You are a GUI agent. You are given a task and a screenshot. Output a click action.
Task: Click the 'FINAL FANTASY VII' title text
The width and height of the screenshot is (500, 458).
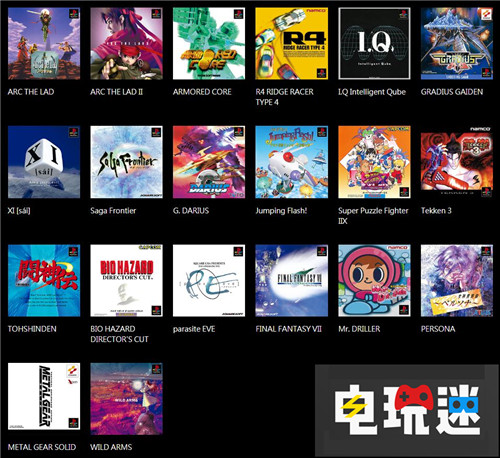pos(289,329)
